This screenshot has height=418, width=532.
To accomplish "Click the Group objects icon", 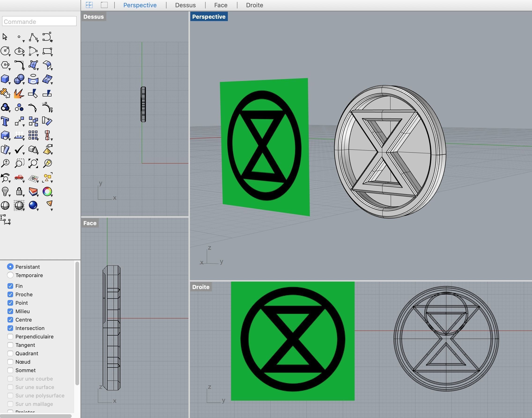I will point(5,107).
